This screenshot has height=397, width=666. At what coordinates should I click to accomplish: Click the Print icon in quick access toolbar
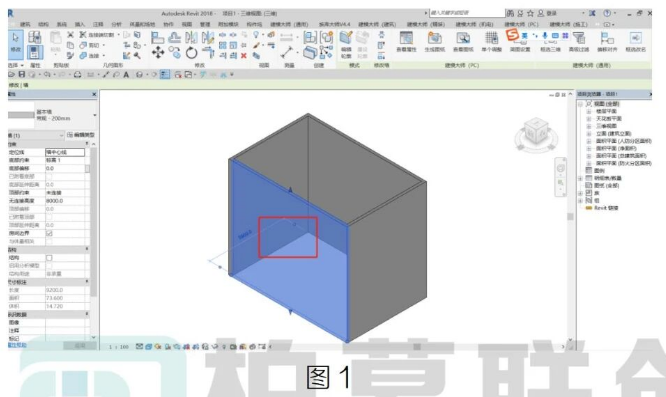point(77,75)
